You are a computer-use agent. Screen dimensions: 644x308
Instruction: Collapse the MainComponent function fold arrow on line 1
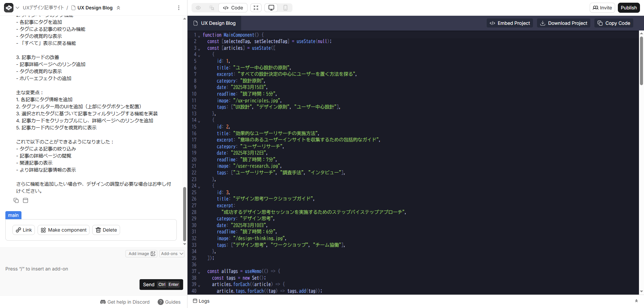(199, 36)
